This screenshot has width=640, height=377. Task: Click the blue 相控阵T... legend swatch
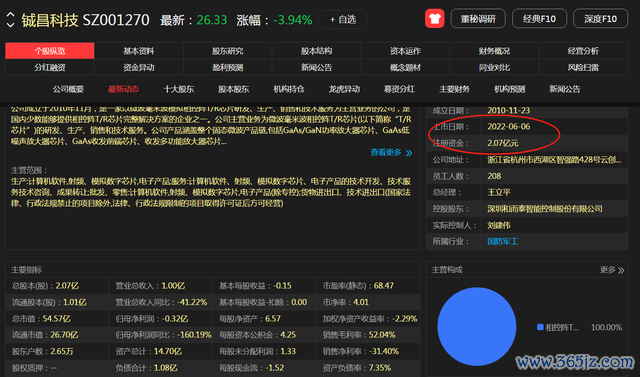tap(540, 327)
